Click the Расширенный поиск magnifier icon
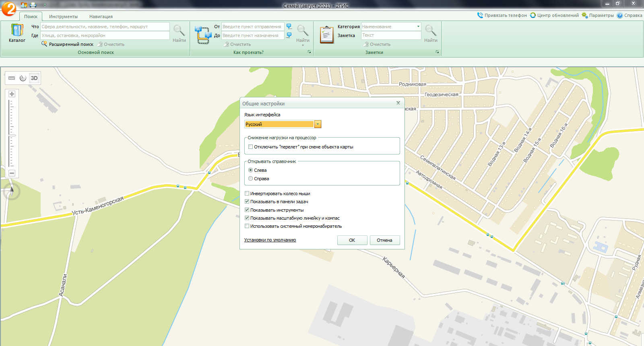 pyautogui.click(x=44, y=44)
